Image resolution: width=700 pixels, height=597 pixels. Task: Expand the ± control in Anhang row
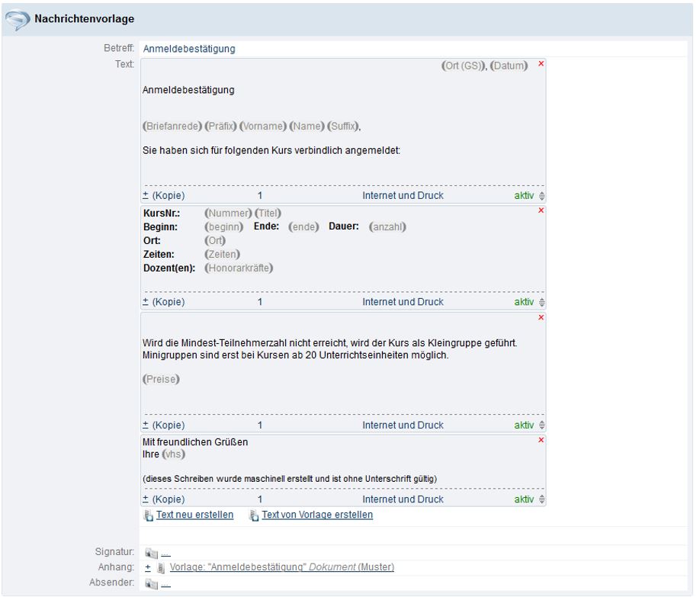147,567
